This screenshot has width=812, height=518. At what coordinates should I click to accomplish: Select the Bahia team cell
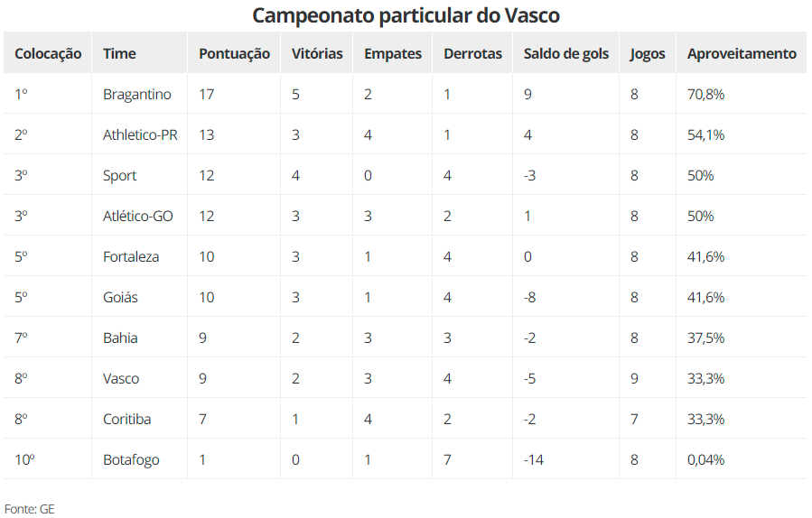point(120,338)
